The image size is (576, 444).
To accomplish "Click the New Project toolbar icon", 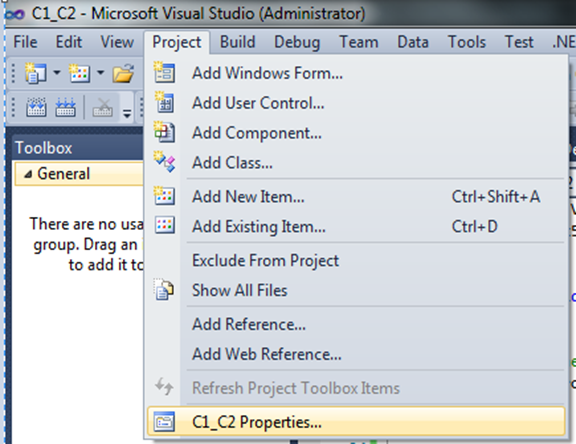I will click(x=35, y=73).
